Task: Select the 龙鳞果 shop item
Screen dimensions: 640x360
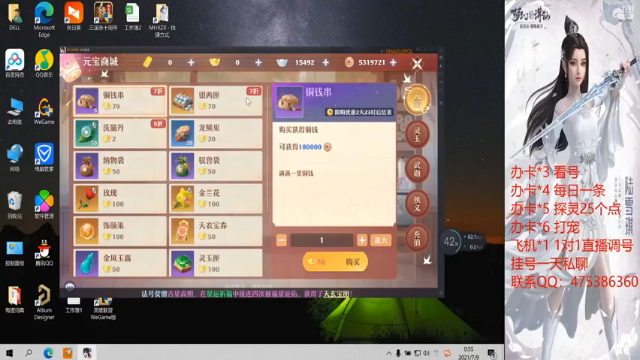Action: (x=216, y=133)
